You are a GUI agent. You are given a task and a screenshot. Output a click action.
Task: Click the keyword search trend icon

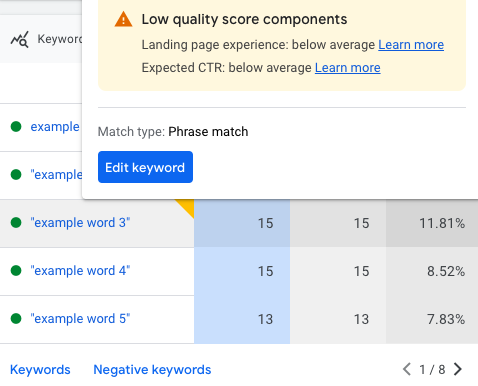(19, 39)
